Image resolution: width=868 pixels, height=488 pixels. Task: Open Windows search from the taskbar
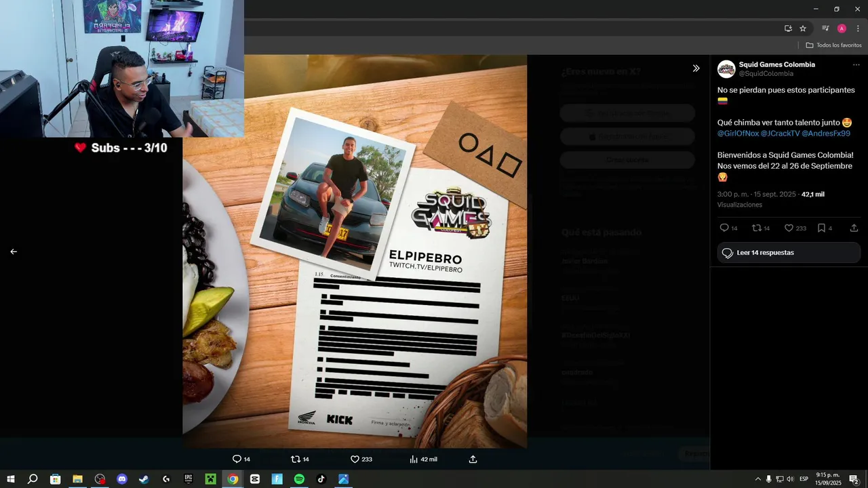click(33, 479)
